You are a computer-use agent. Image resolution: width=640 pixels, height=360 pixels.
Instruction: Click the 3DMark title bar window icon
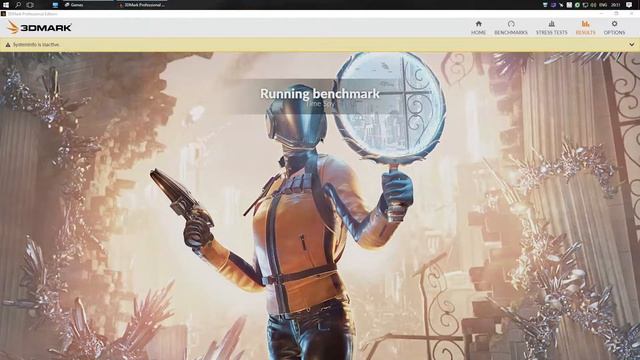pos(3,13)
